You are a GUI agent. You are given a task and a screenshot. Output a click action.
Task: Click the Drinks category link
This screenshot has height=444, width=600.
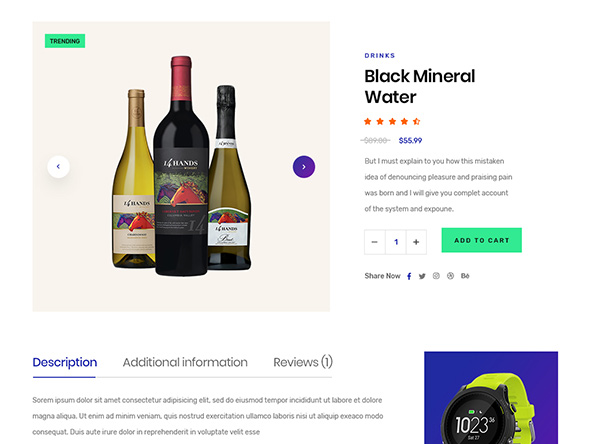coord(380,56)
